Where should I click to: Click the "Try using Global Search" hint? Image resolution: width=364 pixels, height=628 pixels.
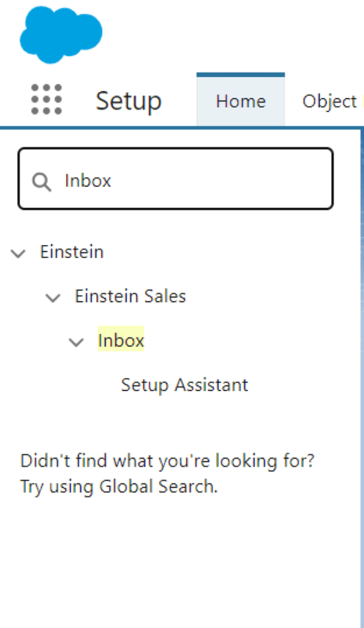[x=119, y=486]
